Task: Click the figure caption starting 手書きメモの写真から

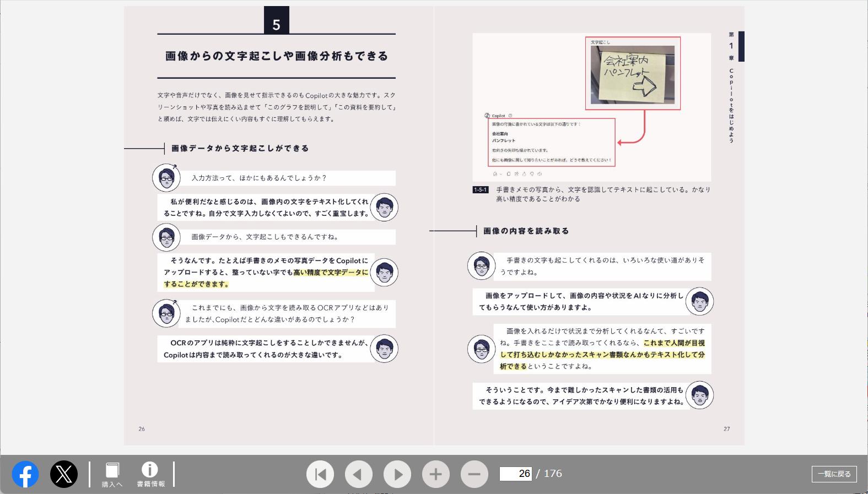Action: tap(603, 194)
